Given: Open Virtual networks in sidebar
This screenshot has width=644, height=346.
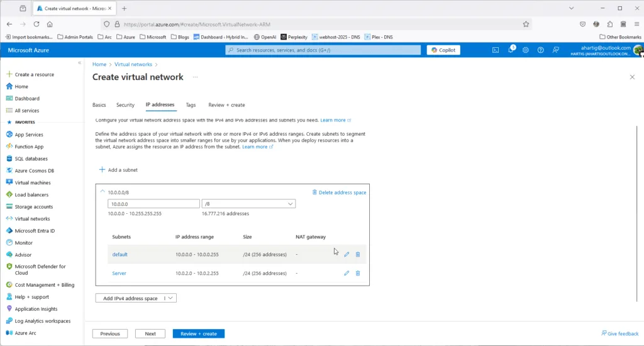Looking at the screenshot, I should [x=32, y=219].
